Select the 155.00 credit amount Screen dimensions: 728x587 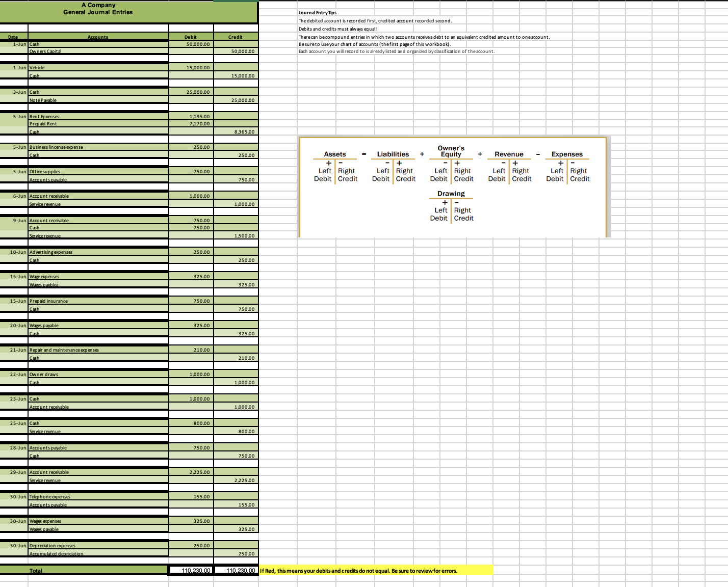(236, 505)
